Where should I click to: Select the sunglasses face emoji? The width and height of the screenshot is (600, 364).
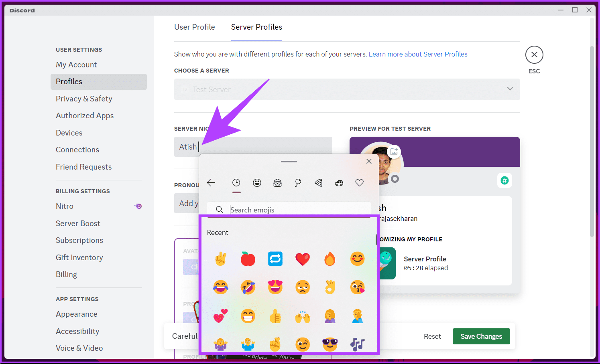coord(330,344)
